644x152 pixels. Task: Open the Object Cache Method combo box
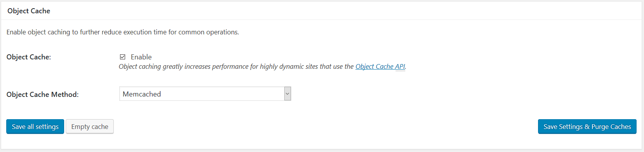pos(205,94)
